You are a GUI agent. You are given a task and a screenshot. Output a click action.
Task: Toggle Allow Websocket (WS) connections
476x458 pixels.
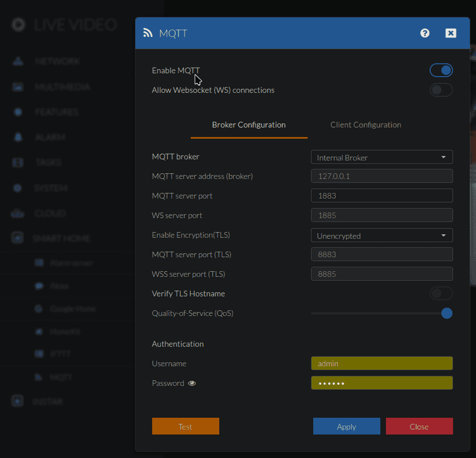click(441, 90)
